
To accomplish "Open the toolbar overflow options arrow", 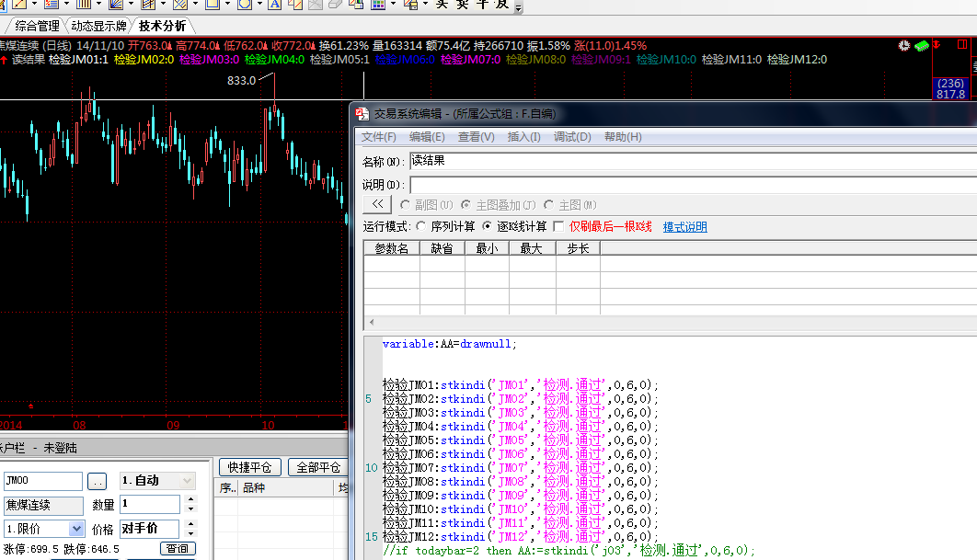I will (518, 7).
